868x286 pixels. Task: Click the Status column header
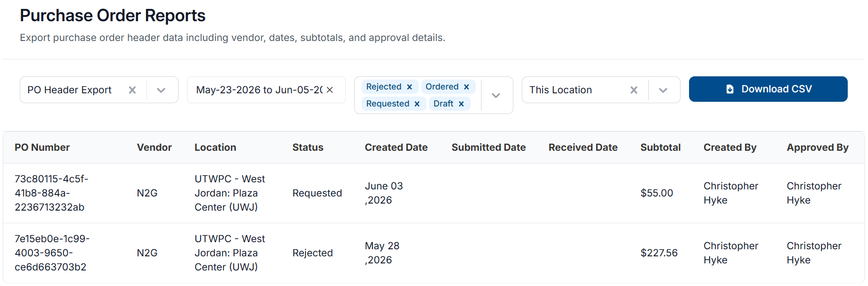(x=308, y=147)
